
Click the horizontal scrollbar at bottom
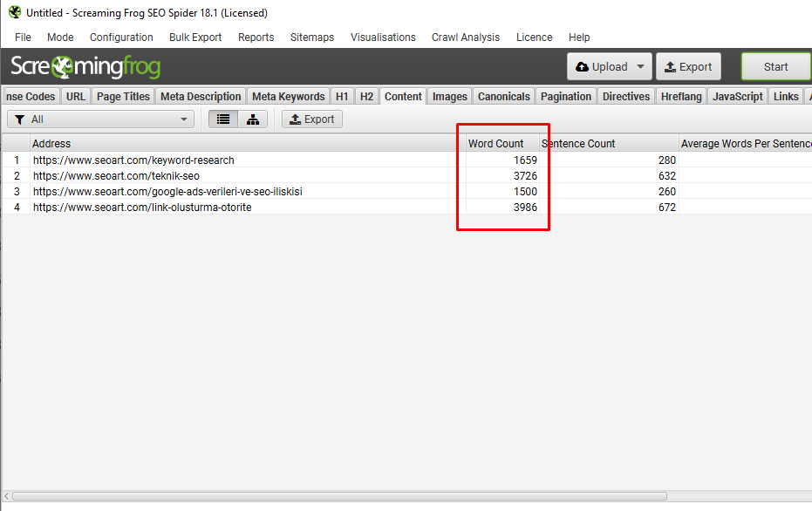[338, 496]
